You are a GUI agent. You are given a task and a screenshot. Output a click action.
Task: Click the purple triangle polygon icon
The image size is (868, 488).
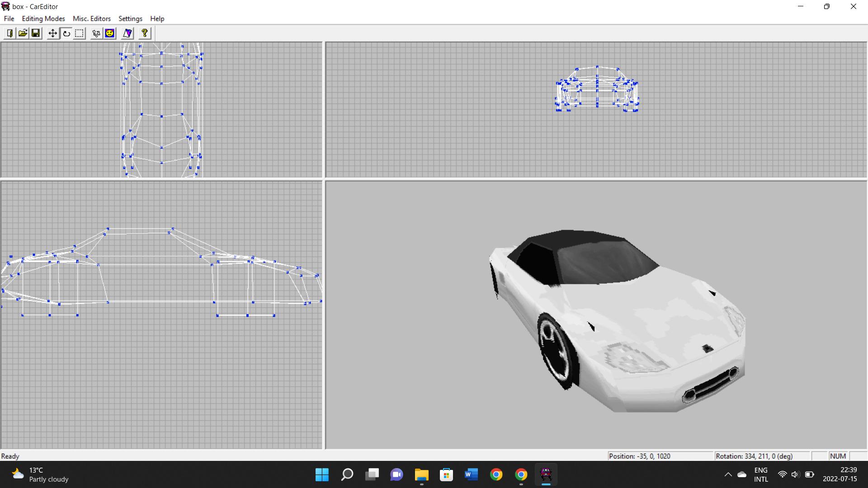click(x=127, y=33)
